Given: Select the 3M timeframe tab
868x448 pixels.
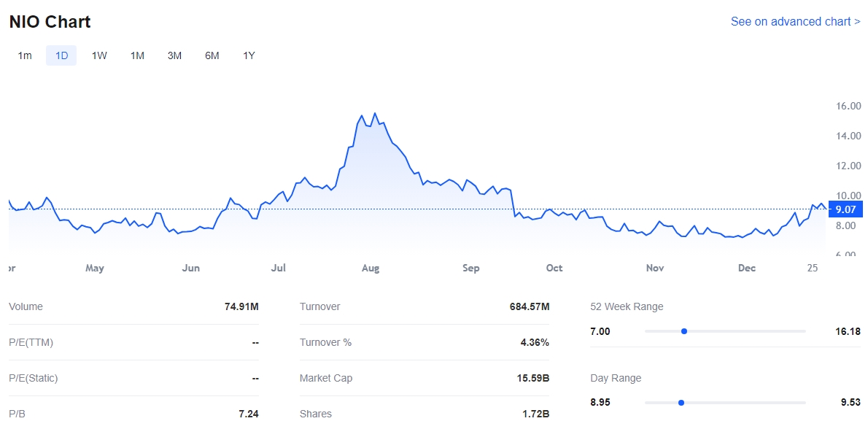Looking at the screenshot, I should click(x=174, y=55).
